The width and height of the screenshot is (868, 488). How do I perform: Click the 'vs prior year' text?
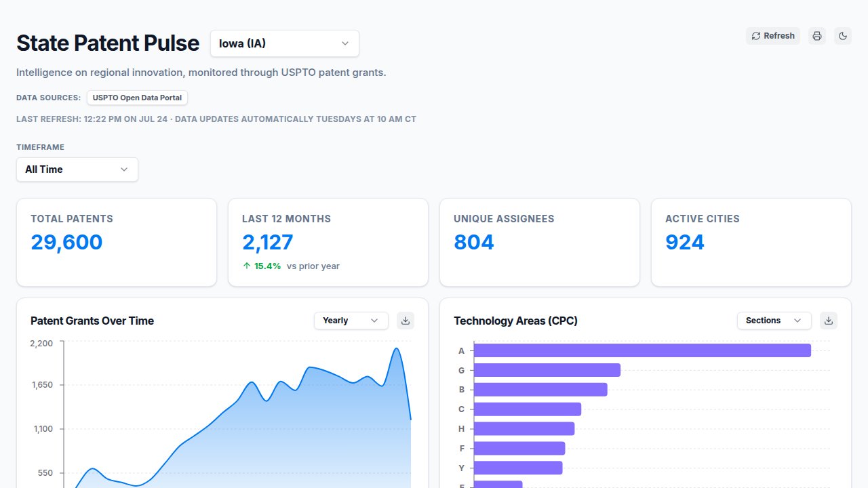point(313,266)
